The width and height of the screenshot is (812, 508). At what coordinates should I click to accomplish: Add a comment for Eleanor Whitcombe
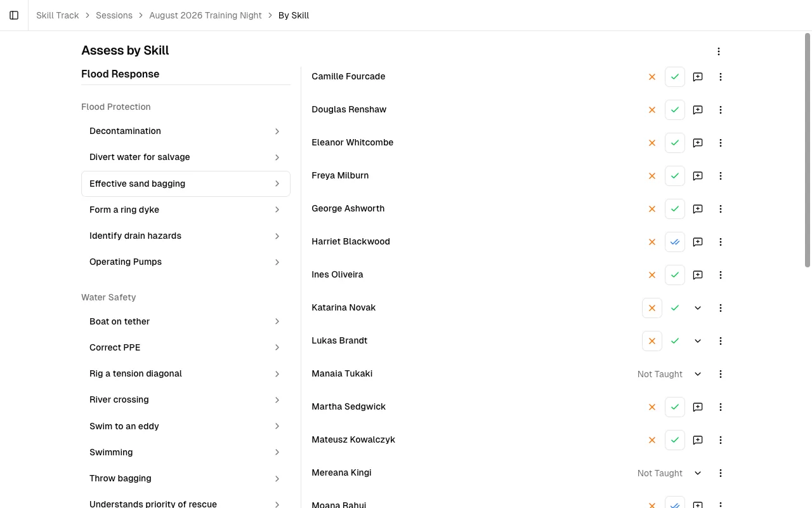[698, 143]
